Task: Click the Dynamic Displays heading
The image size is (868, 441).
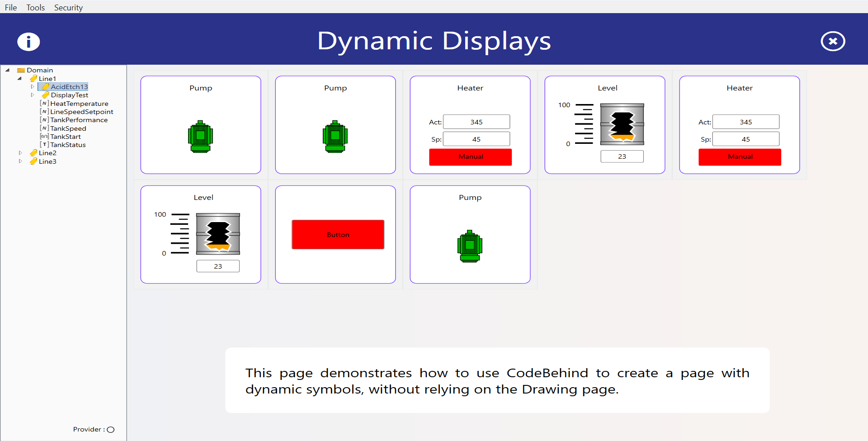Action: coord(434,41)
